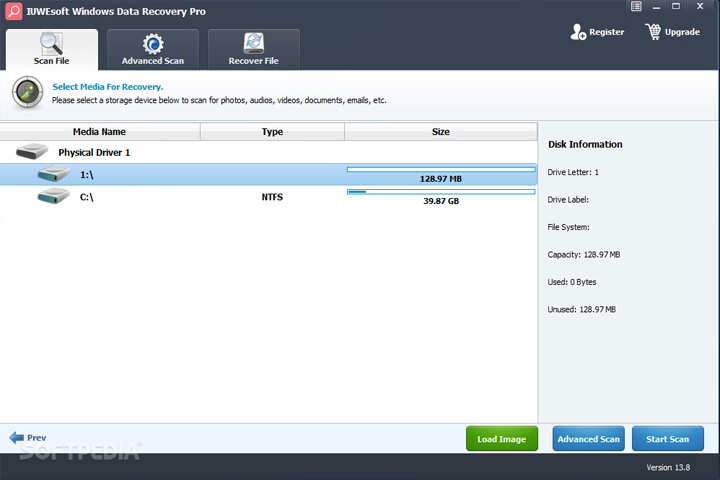Sort by Size column header

pyautogui.click(x=441, y=132)
